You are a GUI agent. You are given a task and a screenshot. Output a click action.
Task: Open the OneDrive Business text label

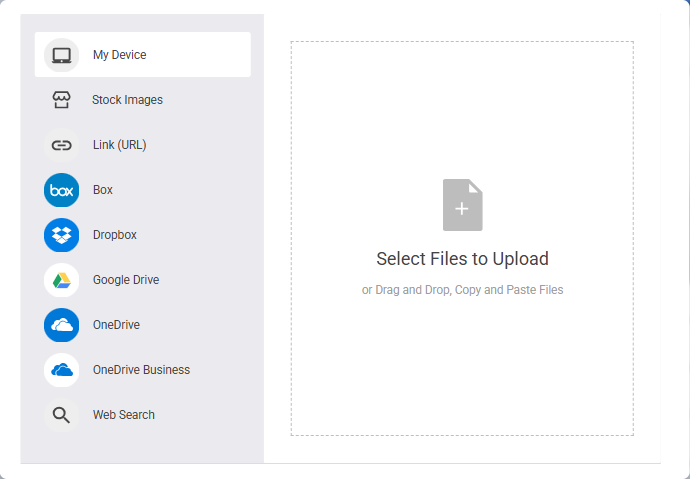(x=141, y=370)
